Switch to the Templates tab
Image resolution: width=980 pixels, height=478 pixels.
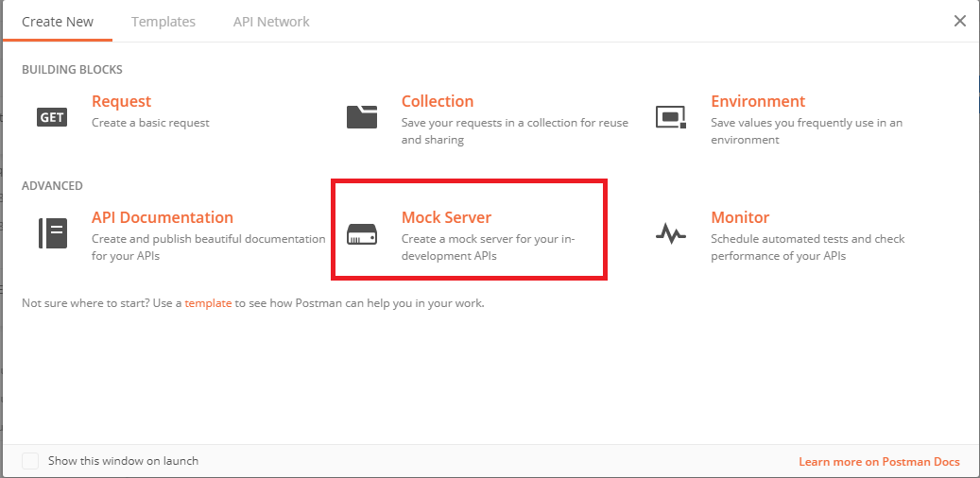pos(163,21)
